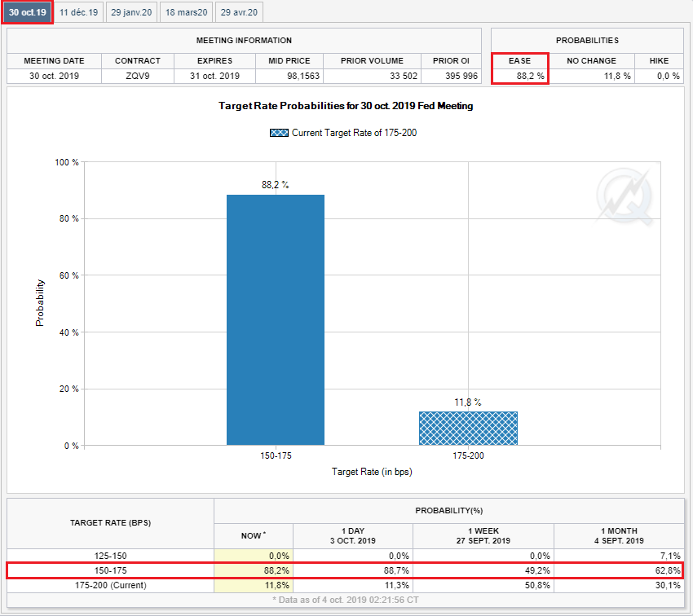
Task: Click the NOW column header
Action: (x=253, y=535)
